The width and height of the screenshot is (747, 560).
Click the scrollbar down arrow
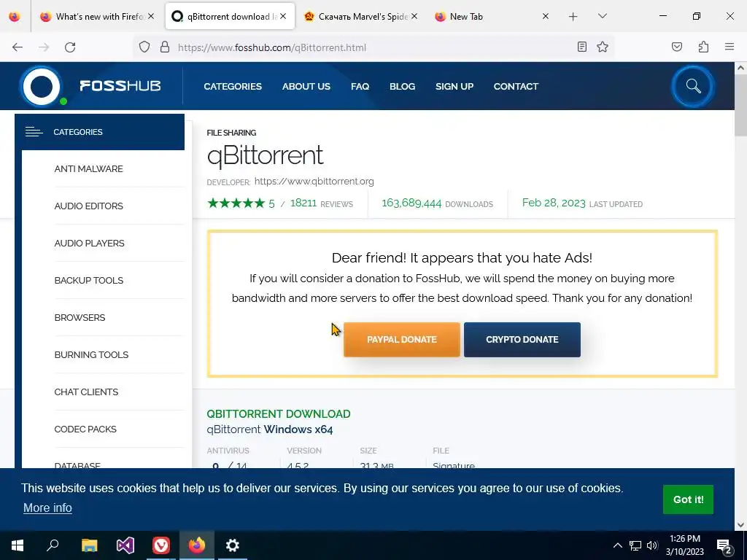(x=740, y=525)
